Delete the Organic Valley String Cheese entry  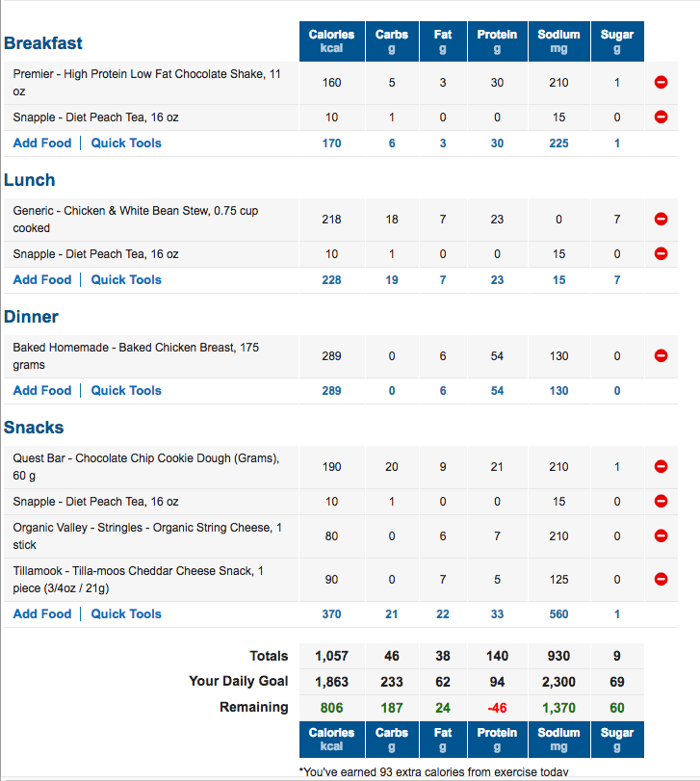pos(661,536)
